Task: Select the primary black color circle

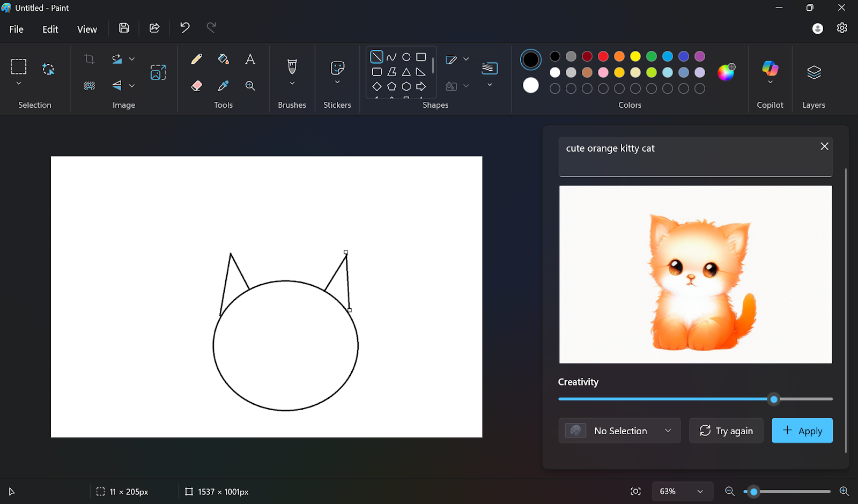Action: (531, 60)
